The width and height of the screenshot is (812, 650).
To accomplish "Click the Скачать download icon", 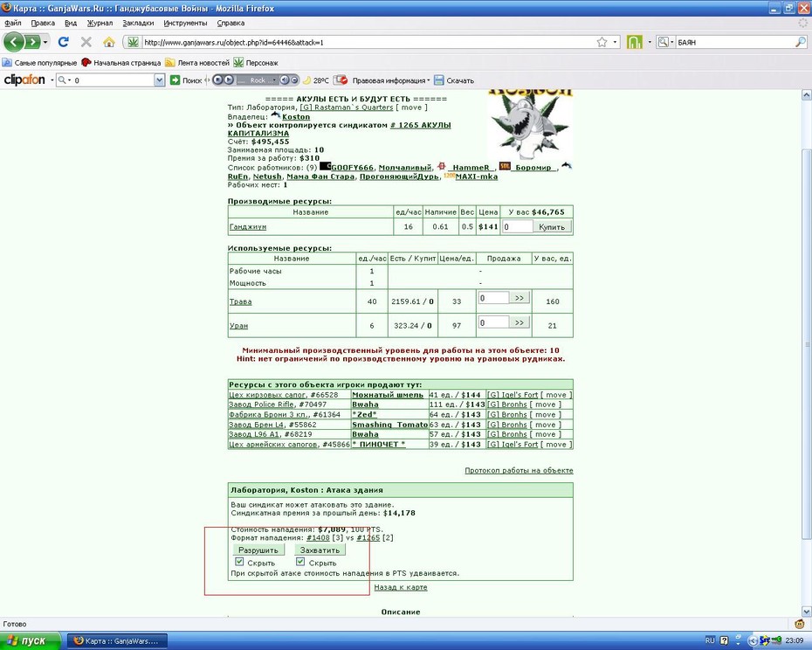I will pyautogui.click(x=438, y=80).
